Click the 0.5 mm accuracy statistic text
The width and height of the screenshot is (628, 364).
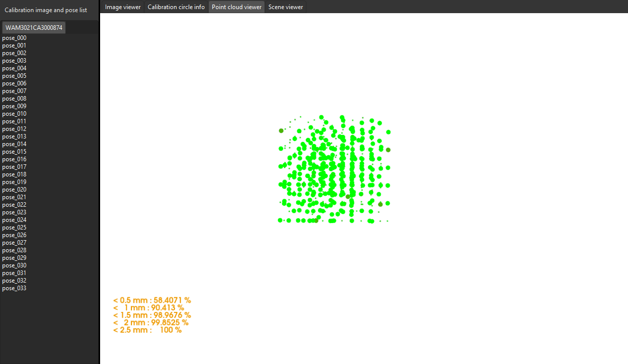click(x=152, y=300)
